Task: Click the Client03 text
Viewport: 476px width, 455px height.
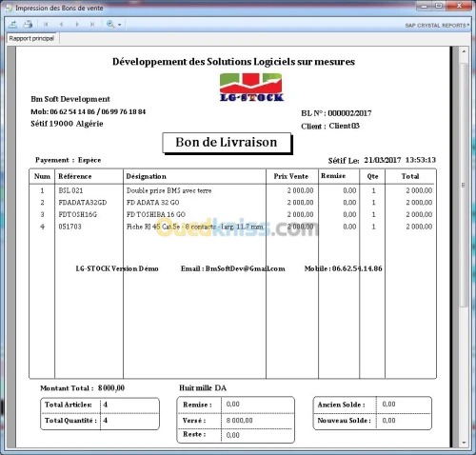Action: [x=345, y=126]
